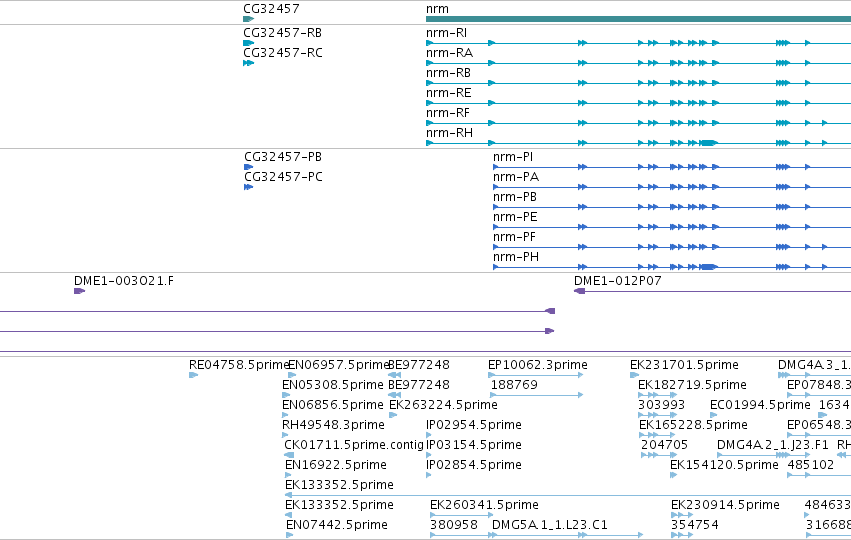851x540 pixels.
Task: Click the nrm gene label in the top track
Action: 437,9
